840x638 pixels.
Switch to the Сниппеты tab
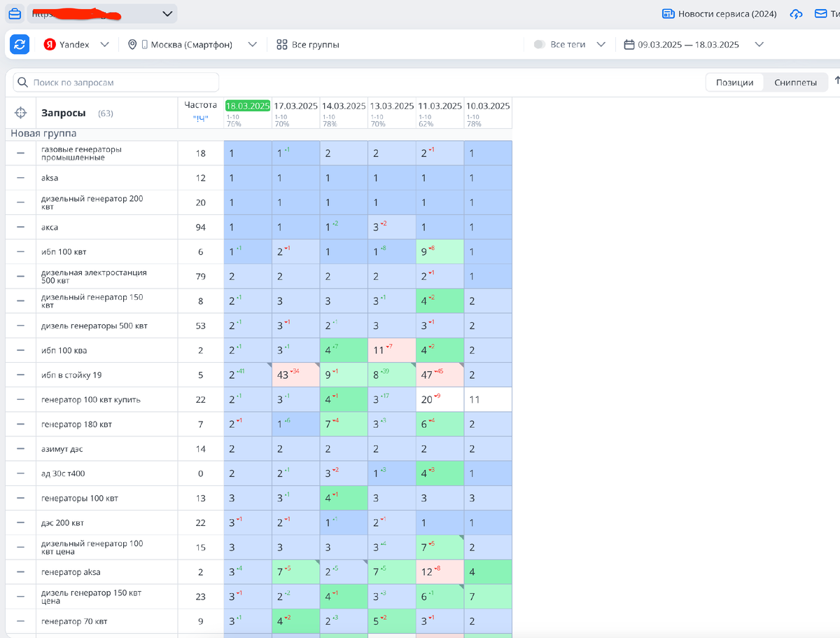[795, 83]
